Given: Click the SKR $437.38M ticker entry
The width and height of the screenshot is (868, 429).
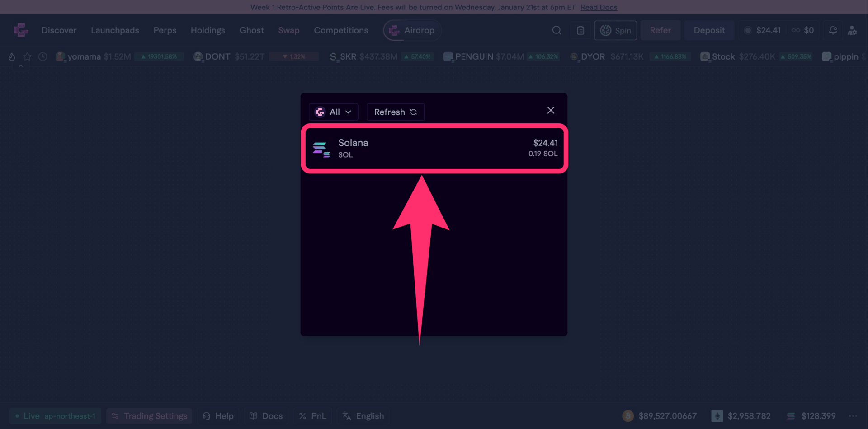Looking at the screenshot, I should point(381,56).
